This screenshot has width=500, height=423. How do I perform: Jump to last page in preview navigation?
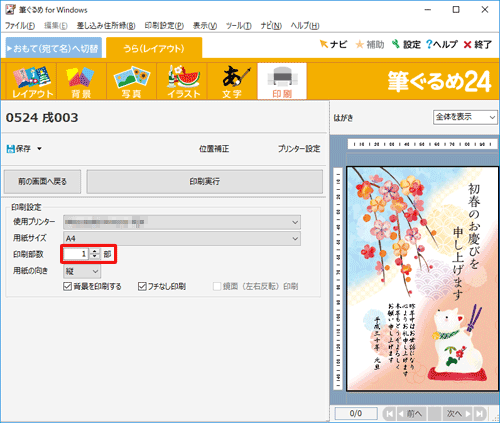[x=480, y=414]
